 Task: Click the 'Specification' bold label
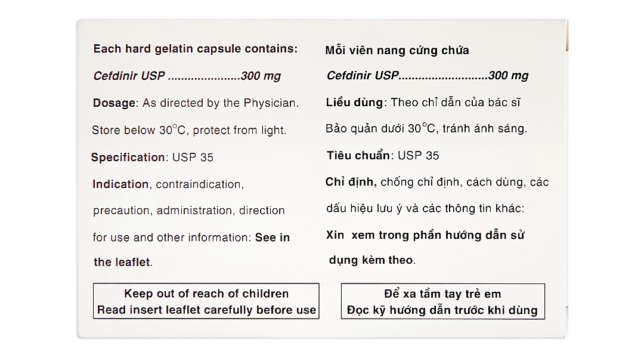click(128, 158)
